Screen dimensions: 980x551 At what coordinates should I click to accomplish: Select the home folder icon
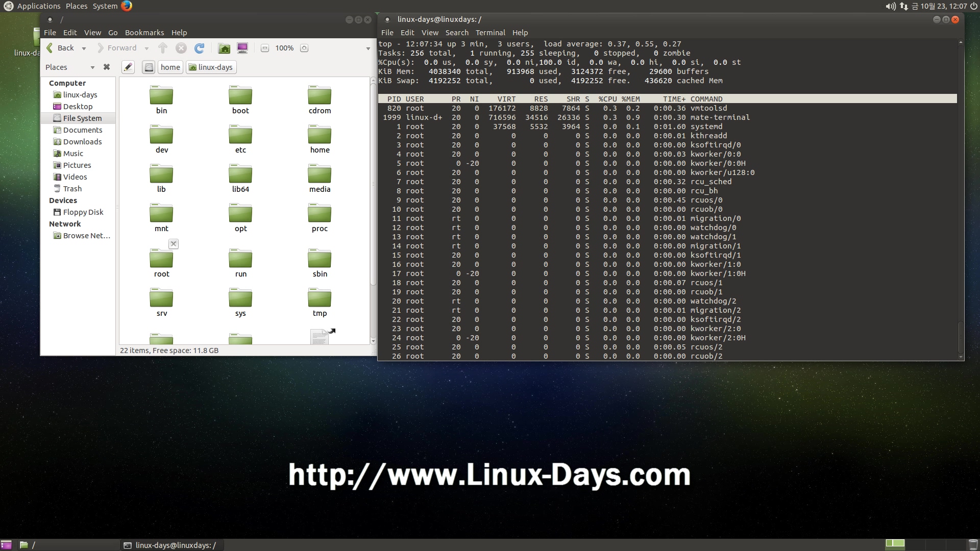point(320,134)
